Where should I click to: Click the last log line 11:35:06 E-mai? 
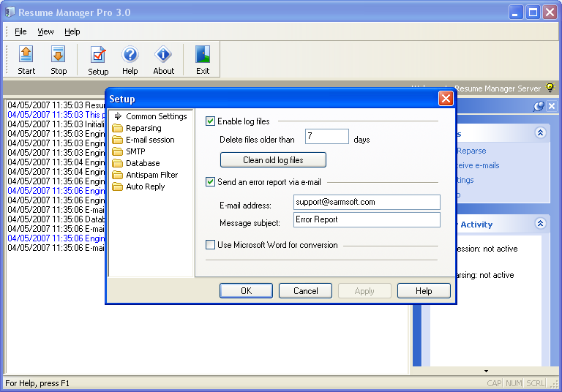coord(56,248)
